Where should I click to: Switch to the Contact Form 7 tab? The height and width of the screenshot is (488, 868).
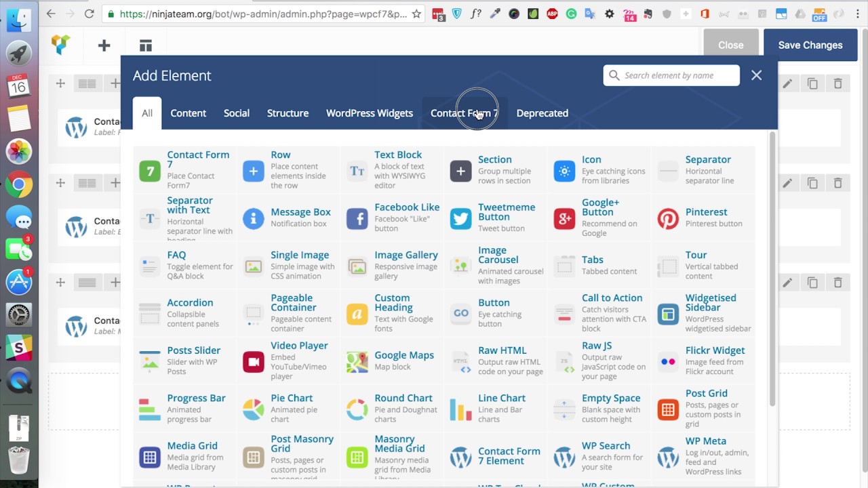tap(464, 113)
